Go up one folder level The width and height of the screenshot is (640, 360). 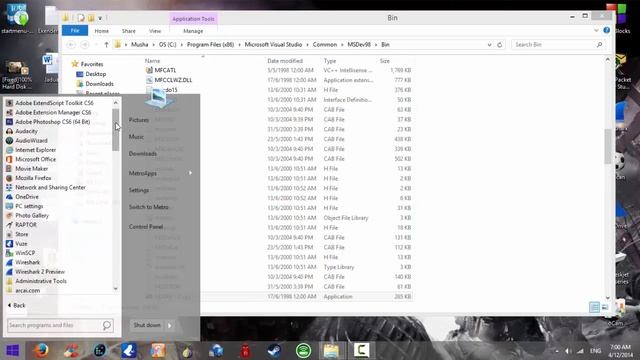(106, 44)
